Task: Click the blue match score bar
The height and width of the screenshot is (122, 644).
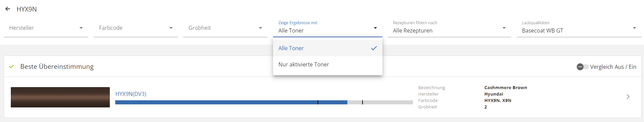Action: click(x=231, y=102)
